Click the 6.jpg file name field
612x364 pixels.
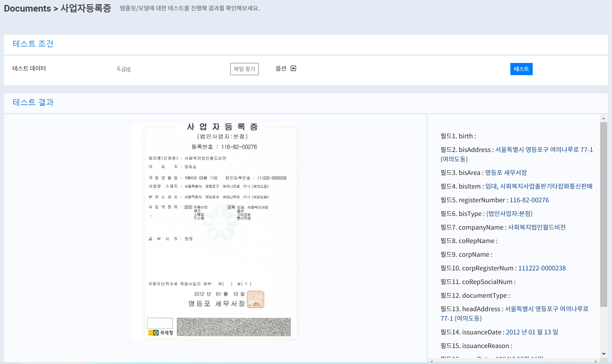(124, 69)
